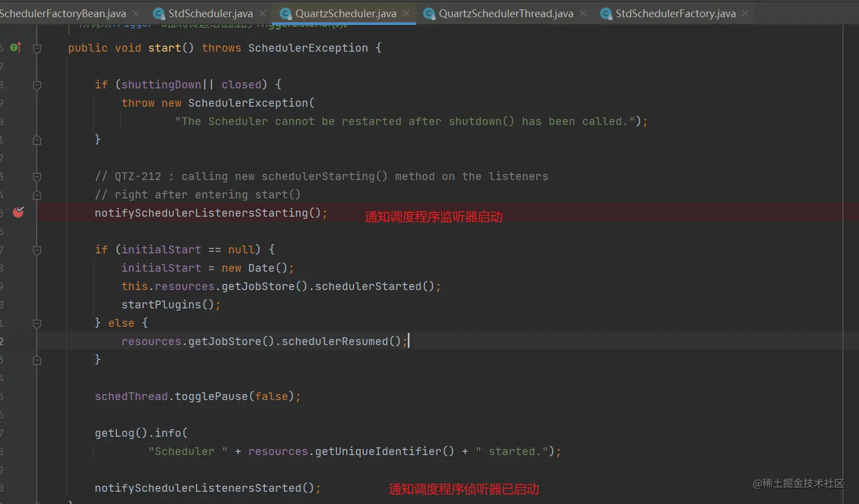859x504 pixels.
Task: Collapse the comment fold marker at '// QTZ-212' line
Action: click(x=37, y=177)
